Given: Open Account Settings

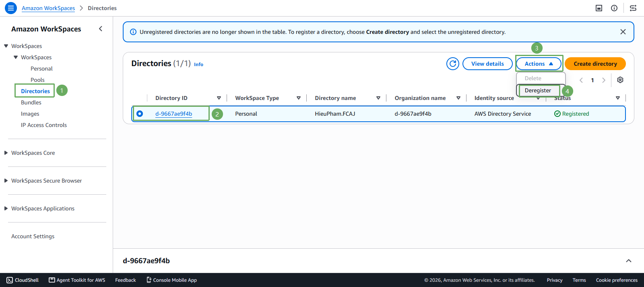Looking at the screenshot, I should [33, 236].
